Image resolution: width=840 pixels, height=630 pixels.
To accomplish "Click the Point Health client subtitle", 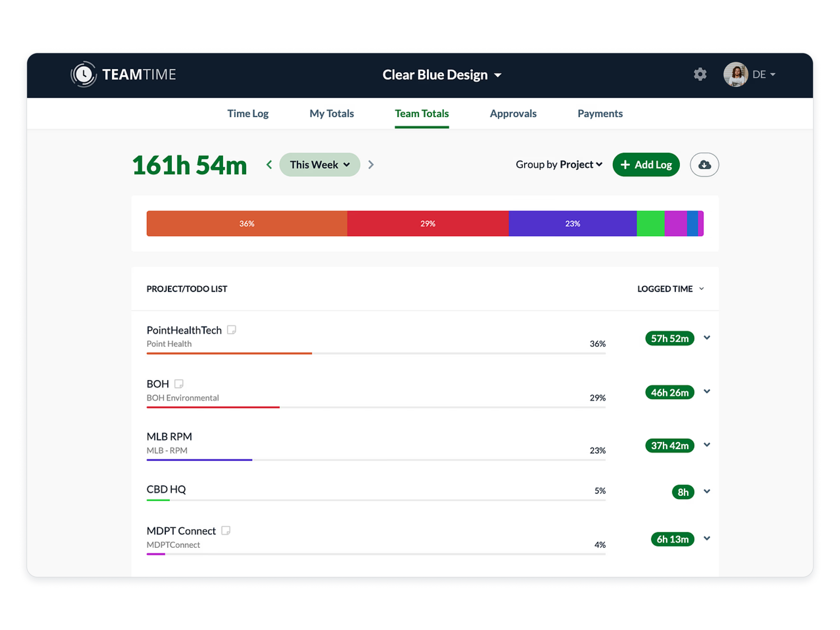I will (x=169, y=344).
